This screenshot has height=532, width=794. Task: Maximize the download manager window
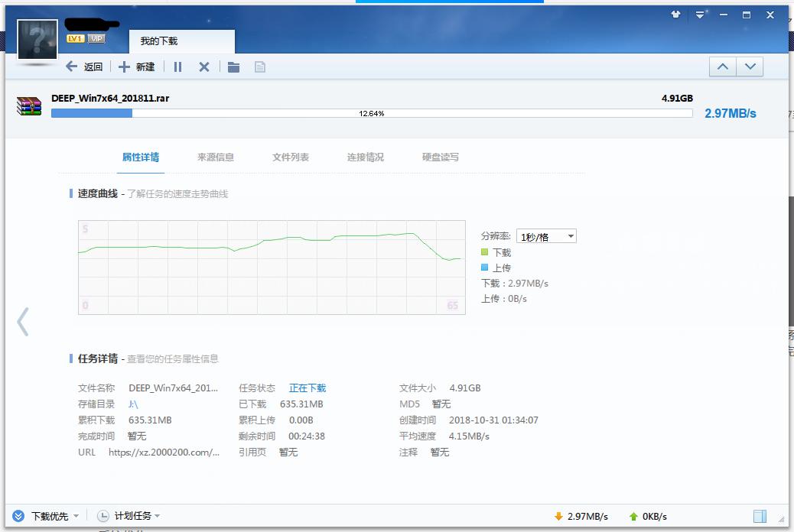(747, 15)
